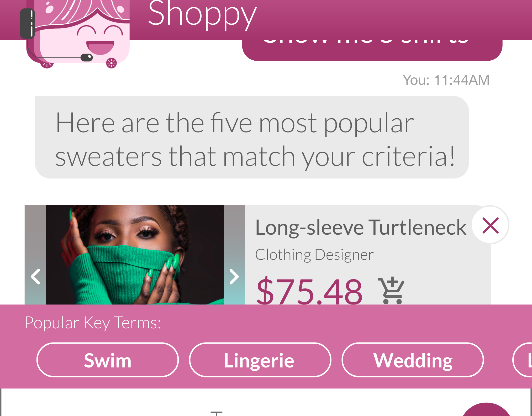Click the Shoppy mascot avatar
This screenshot has height=416, width=532.
tap(75, 33)
